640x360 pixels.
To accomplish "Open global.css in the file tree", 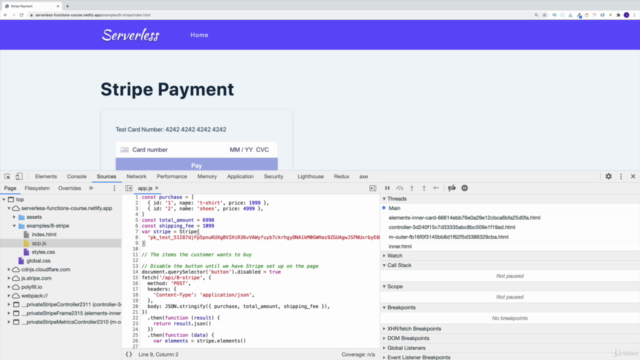I will (x=38, y=261).
